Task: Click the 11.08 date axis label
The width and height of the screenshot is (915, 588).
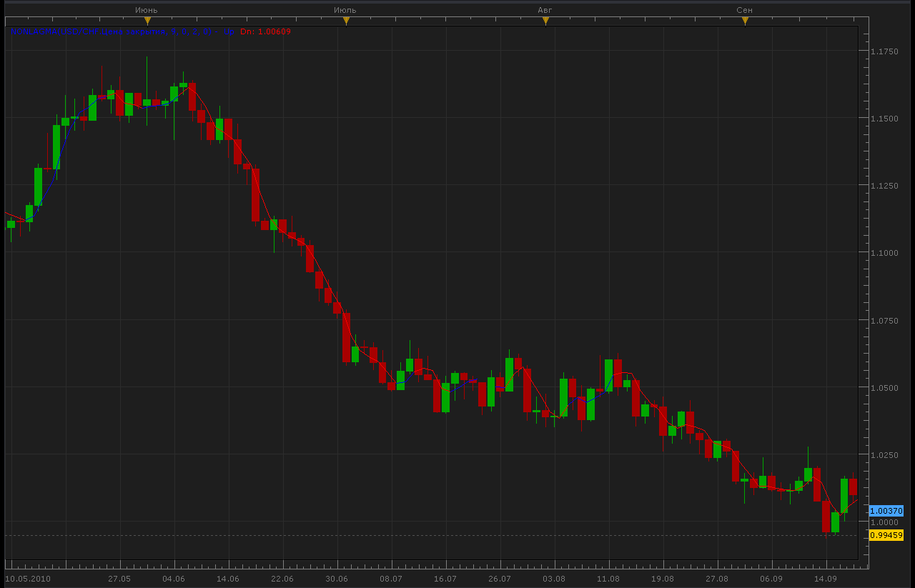Action: (x=608, y=579)
